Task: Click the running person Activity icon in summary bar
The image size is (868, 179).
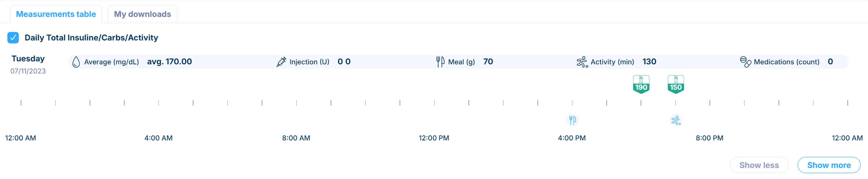Action: [x=582, y=62]
